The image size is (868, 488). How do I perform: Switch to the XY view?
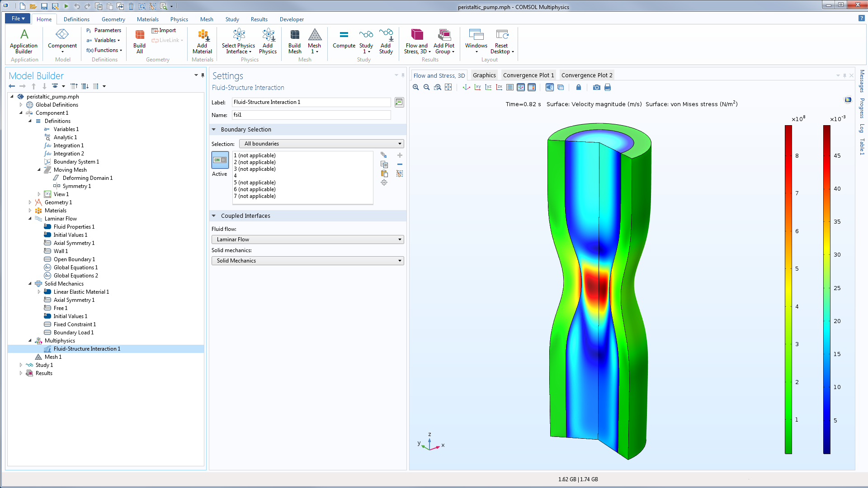[x=477, y=87]
